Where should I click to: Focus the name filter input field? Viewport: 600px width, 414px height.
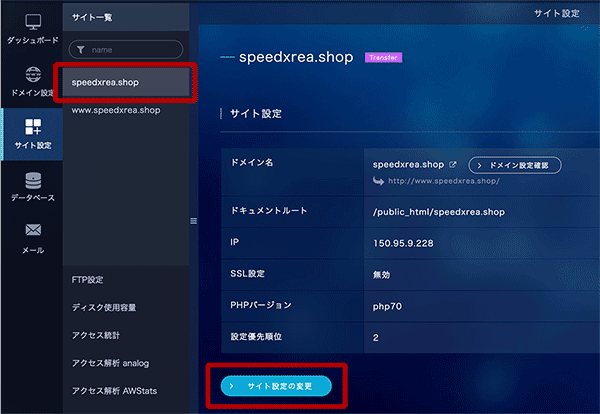[126, 50]
